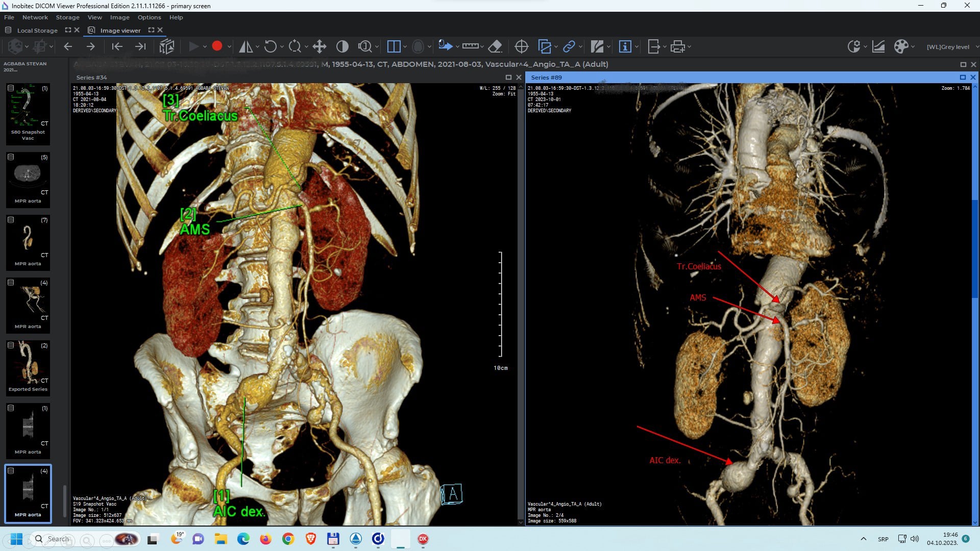This screenshot has height=551, width=980.
Task: Activate the pan move tool
Action: 320,46
